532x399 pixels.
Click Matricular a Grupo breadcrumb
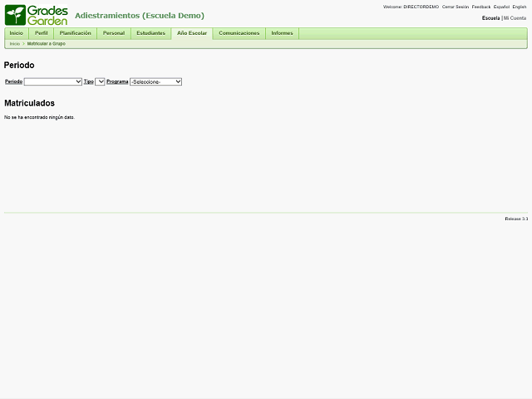coord(47,44)
